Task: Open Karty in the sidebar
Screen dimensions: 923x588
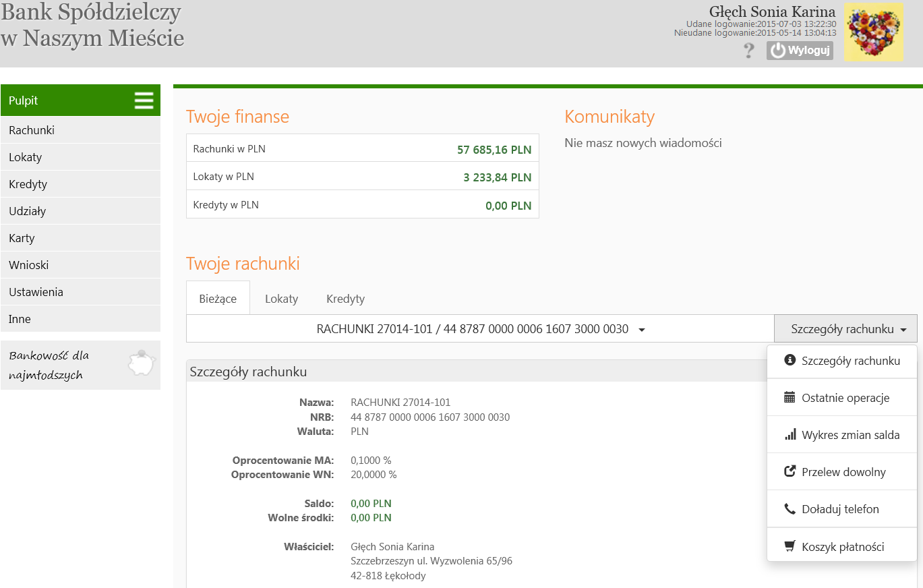Action: coord(81,238)
